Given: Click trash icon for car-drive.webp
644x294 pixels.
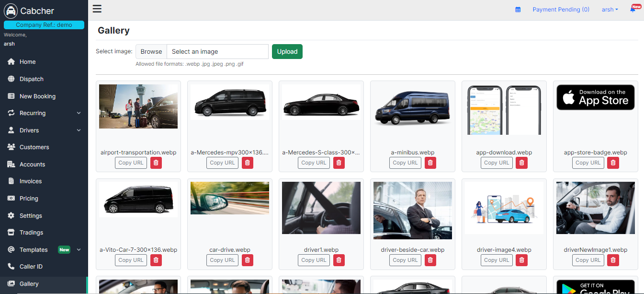Looking at the screenshot, I should (x=248, y=260).
